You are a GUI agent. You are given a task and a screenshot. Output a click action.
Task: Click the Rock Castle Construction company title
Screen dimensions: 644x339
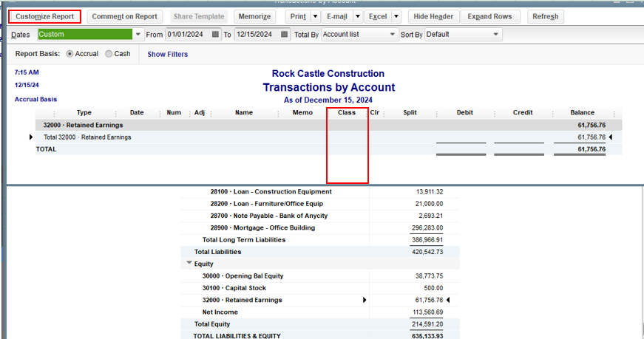pyautogui.click(x=328, y=73)
